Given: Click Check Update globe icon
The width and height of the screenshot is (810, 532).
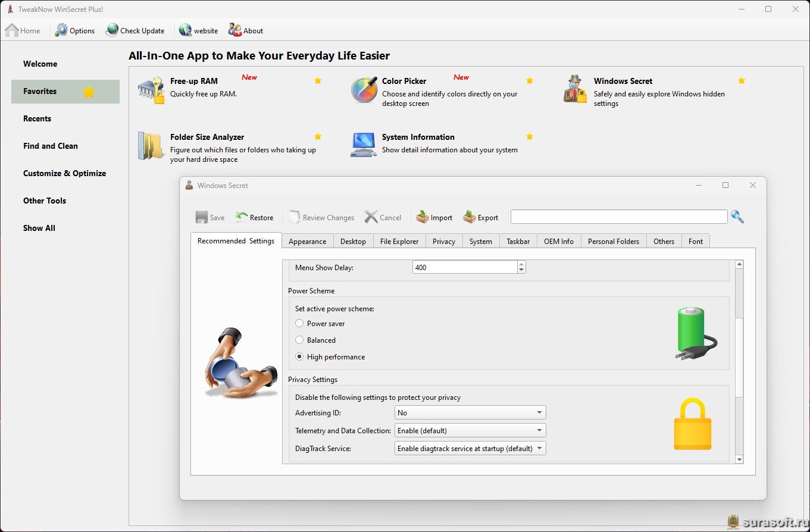Looking at the screenshot, I should pos(112,30).
